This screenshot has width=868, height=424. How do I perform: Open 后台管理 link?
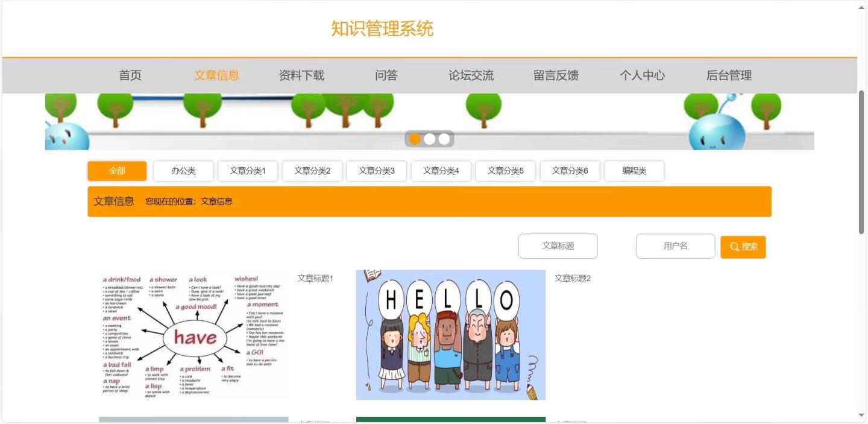pos(729,75)
